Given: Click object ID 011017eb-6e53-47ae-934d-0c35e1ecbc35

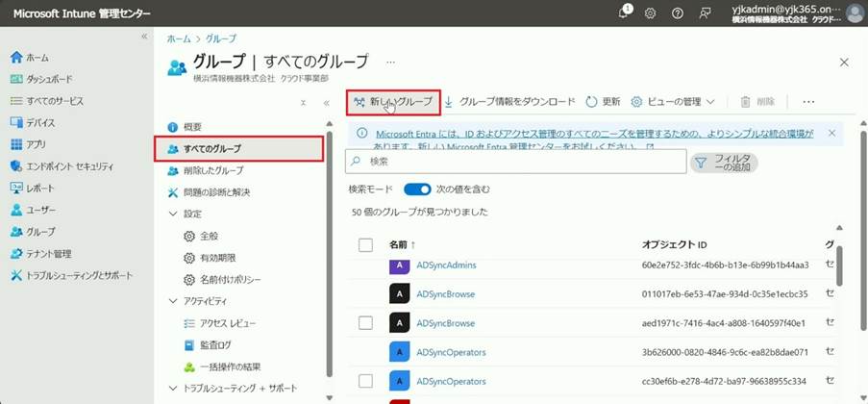Looking at the screenshot, I should tap(725, 294).
